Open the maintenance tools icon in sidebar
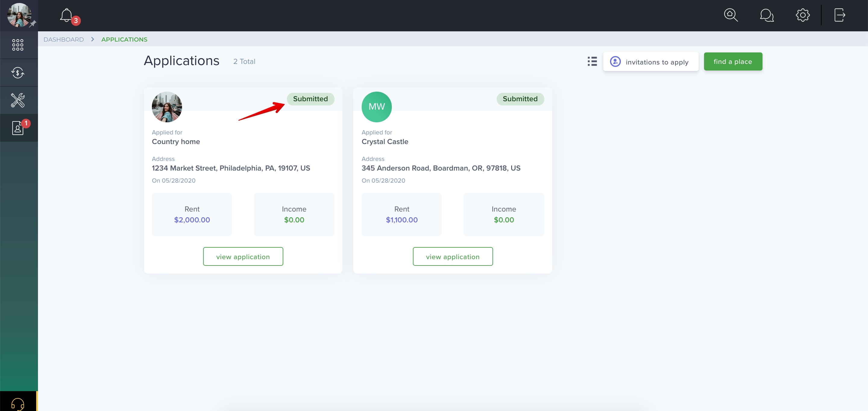The height and width of the screenshot is (411, 868). point(18,100)
